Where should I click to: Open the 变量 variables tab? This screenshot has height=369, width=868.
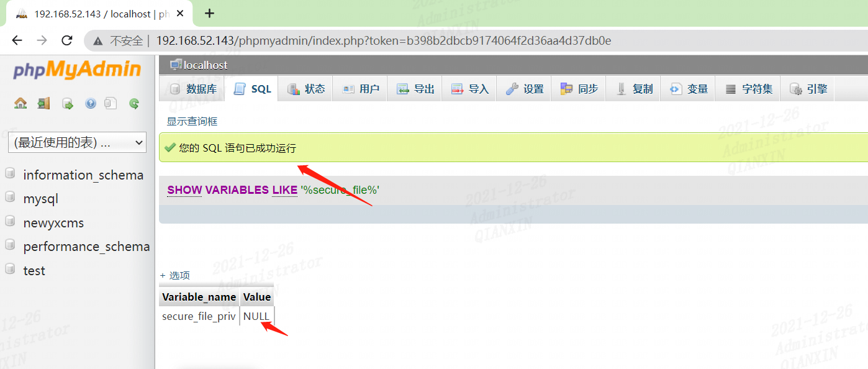point(689,89)
